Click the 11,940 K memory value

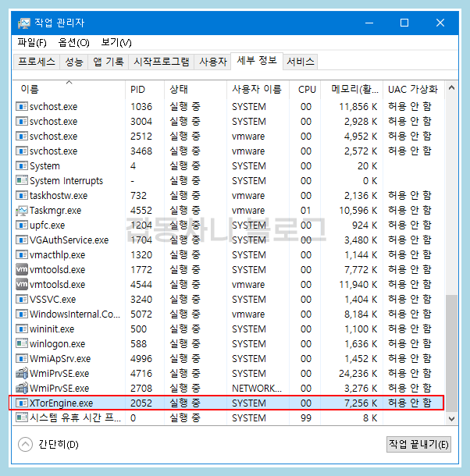(x=358, y=285)
